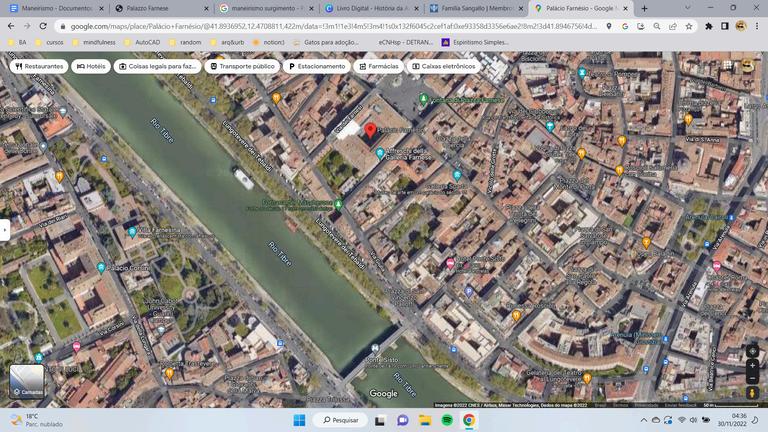Open the AutoCAD bookmarks folder
This screenshot has height=432, width=768.
pos(142,43)
